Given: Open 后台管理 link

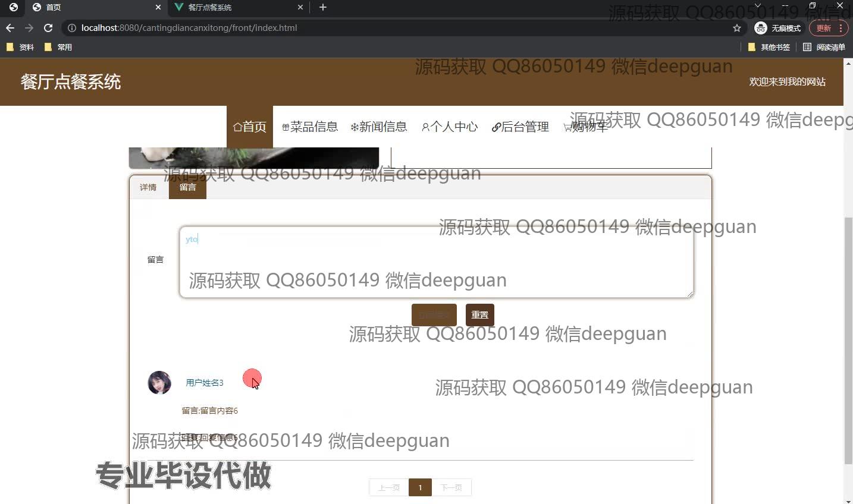Looking at the screenshot, I should click(520, 127).
